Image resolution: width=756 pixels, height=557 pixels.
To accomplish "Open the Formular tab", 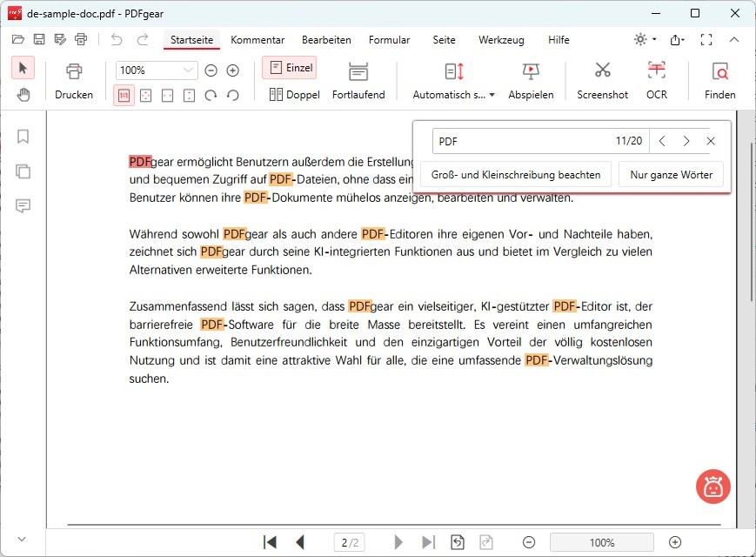I will tap(389, 39).
